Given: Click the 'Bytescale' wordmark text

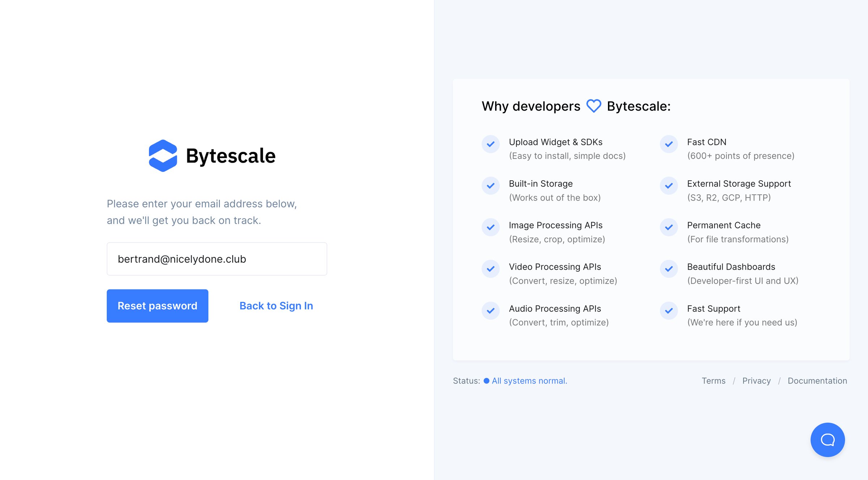Looking at the screenshot, I should [231, 156].
